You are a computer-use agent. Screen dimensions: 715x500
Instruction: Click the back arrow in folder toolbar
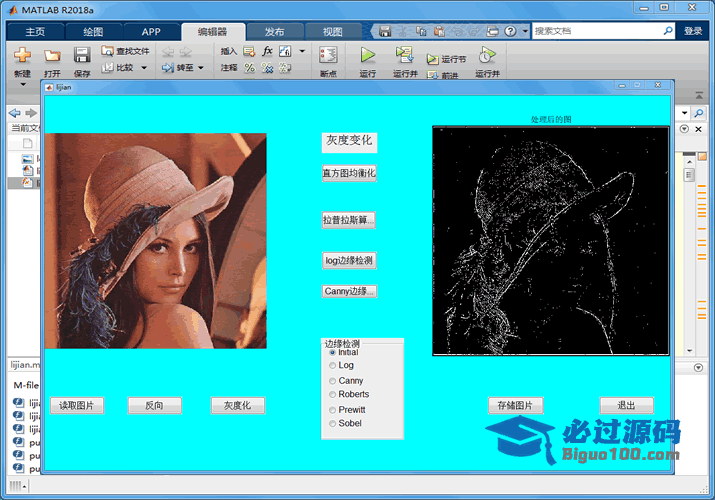click(15, 113)
